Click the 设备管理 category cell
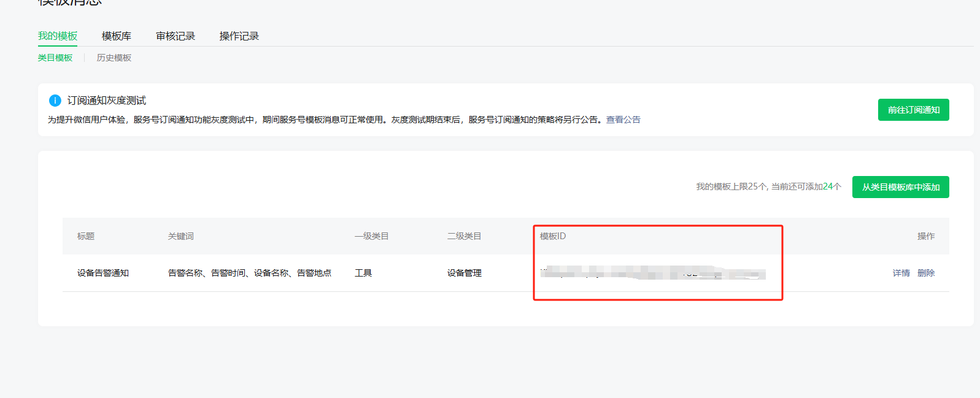The height and width of the screenshot is (398, 980). pyautogui.click(x=464, y=273)
